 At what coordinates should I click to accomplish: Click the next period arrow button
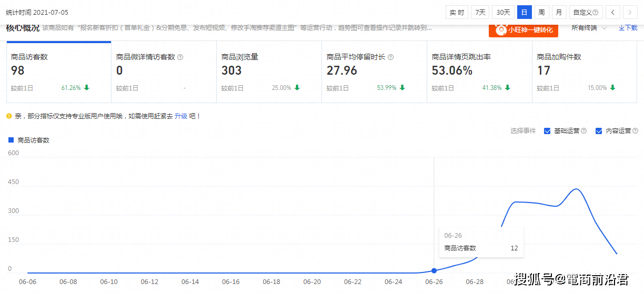[630, 12]
